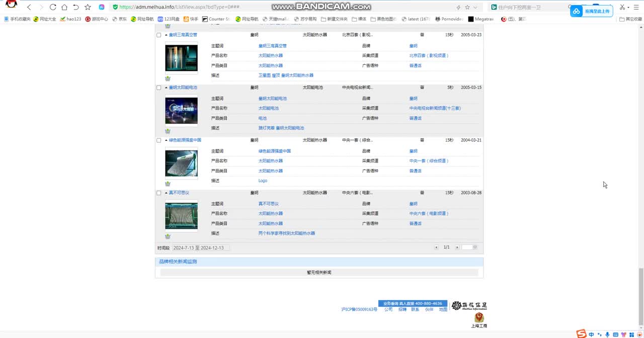644x338 pixels.
Task: Check the box for 皇明太阳能电池 row
Action: [x=159, y=88]
